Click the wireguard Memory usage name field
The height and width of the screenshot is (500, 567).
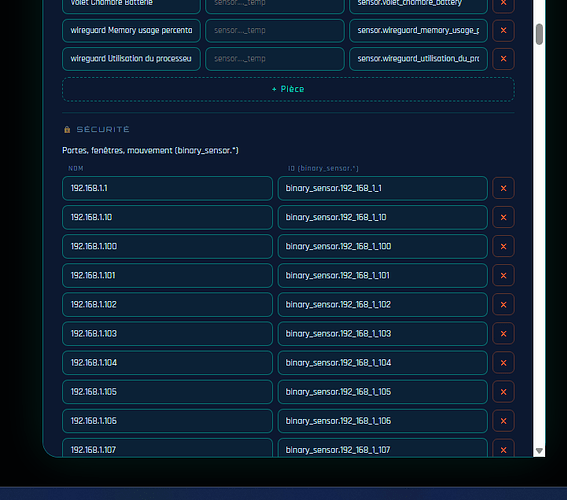coord(131,30)
